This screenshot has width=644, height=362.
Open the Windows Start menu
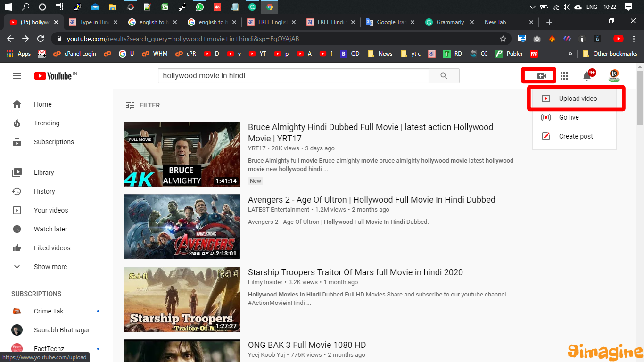tap(8, 7)
